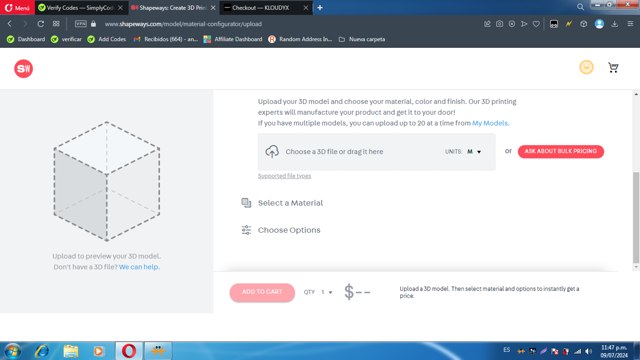The image size is (640, 360).
Task: Open the browser profile avatar icon
Action: click(x=599, y=24)
